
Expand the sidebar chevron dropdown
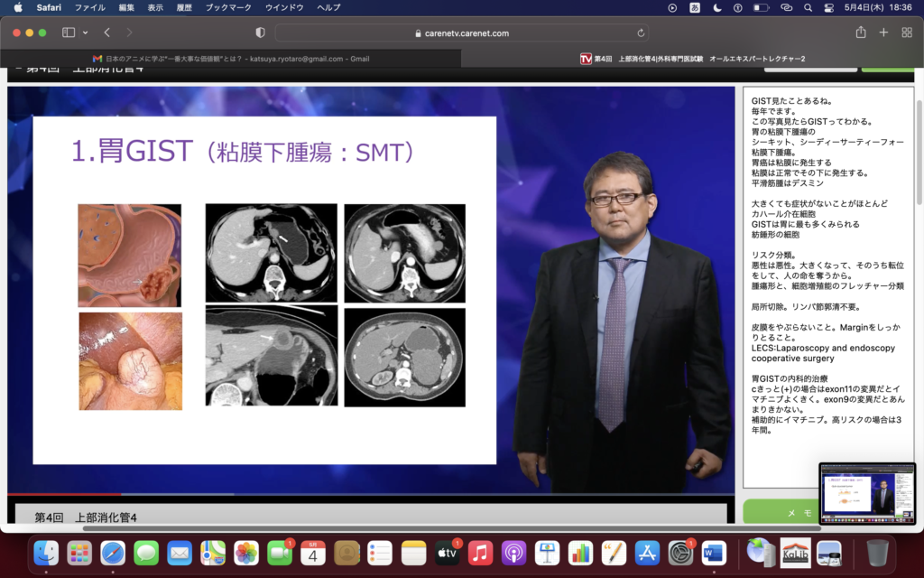click(x=86, y=33)
